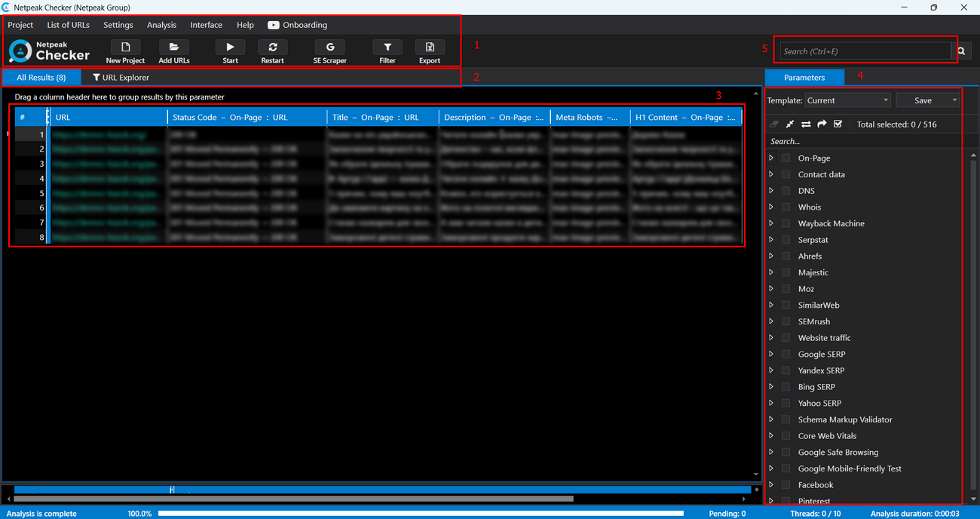980x519 pixels.
Task: Switch to the URL Explorer tab
Action: point(121,78)
